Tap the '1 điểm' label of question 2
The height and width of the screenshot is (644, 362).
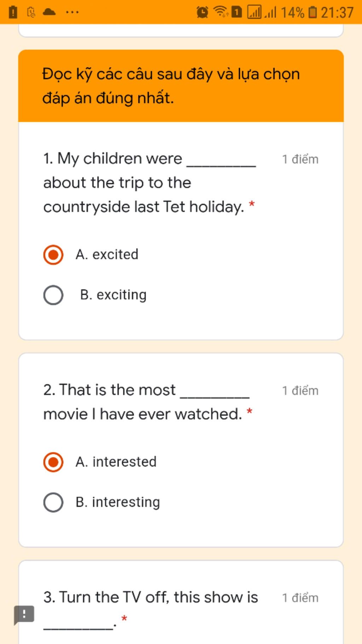pos(300,391)
